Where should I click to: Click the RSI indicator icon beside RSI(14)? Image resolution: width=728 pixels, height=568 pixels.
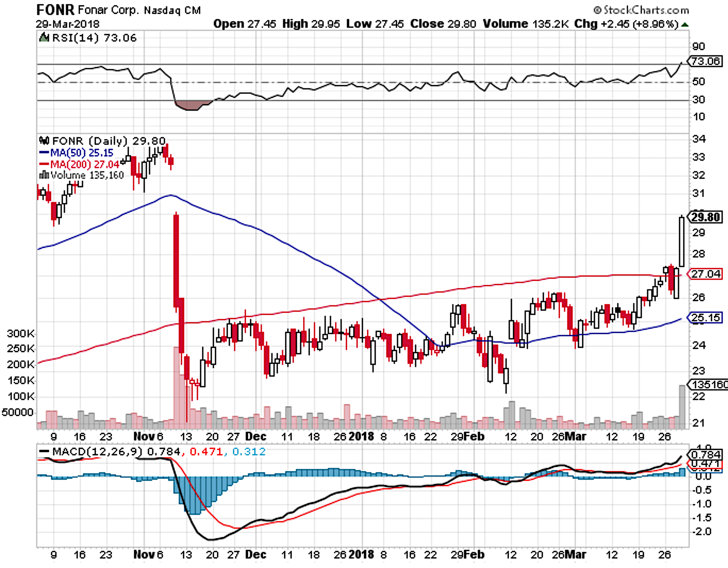click(45, 38)
